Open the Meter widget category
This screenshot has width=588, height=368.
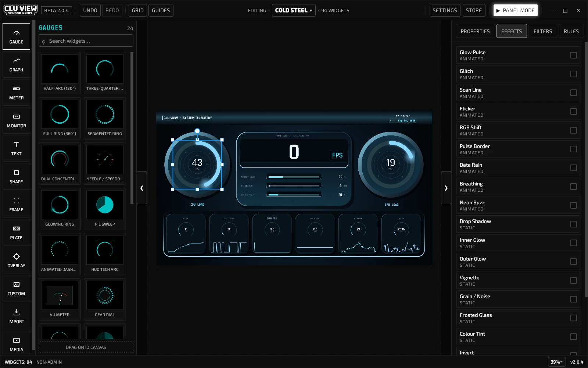(x=16, y=92)
